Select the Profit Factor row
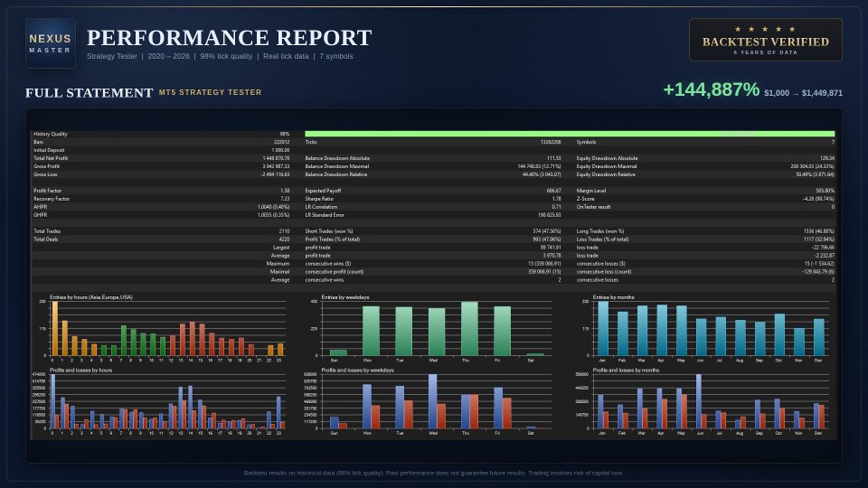868x488 pixels. point(161,191)
